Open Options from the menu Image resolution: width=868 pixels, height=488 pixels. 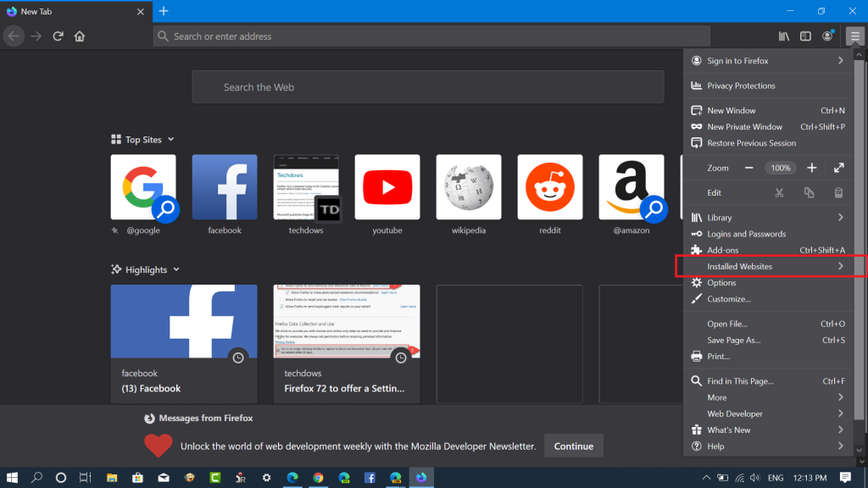click(x=768, y=283)
